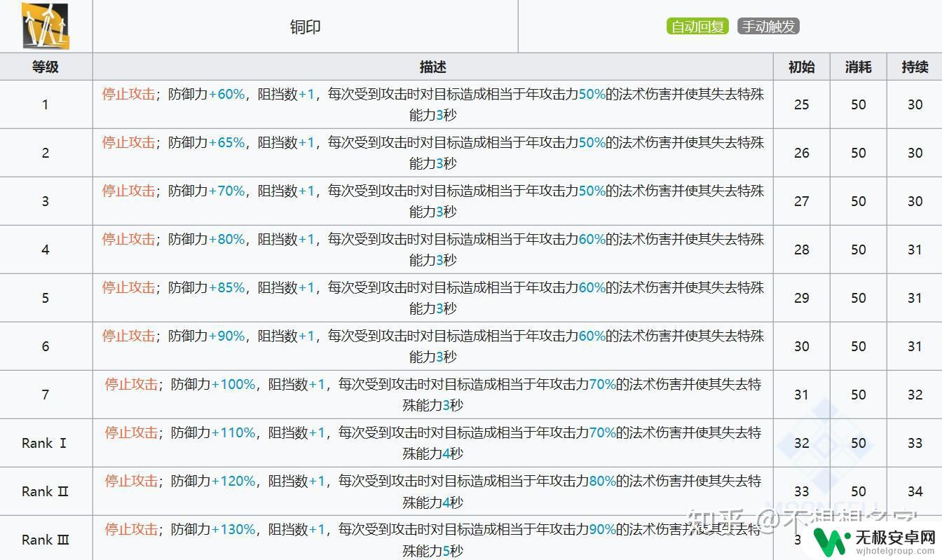Select the skill name 铜印

(x=305, y=27)
